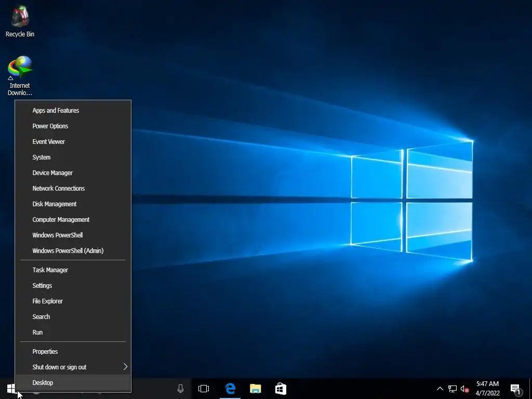Choose Apps and Features from menu
Viewport: 532px width, 399px height.
click(x=73, y=110)
